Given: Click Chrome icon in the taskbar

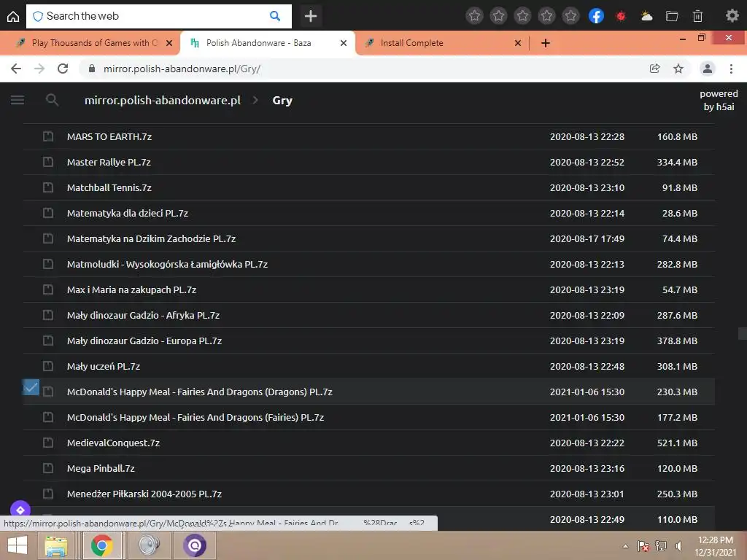Looking at the screenshot, I should [102, 545].
